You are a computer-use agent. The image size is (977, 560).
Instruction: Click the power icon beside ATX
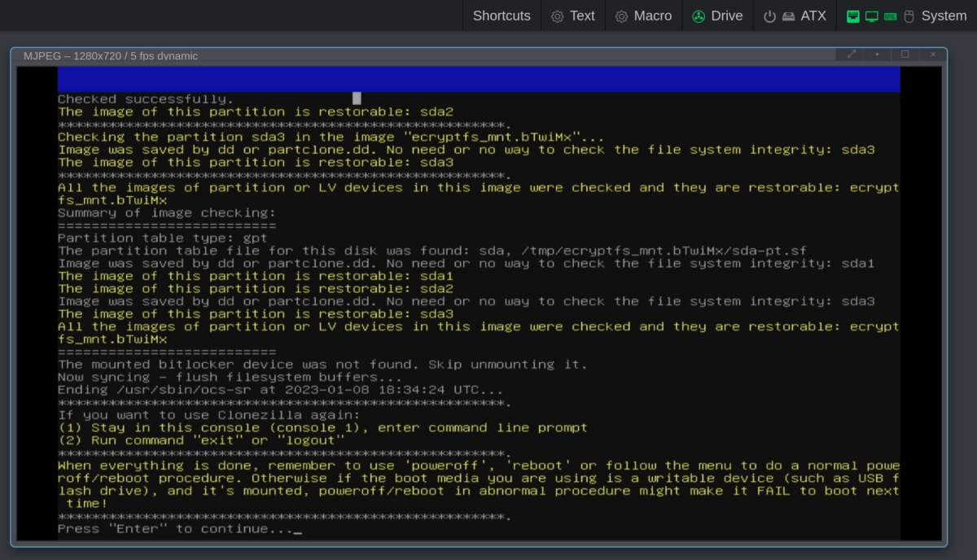point(769,15)
